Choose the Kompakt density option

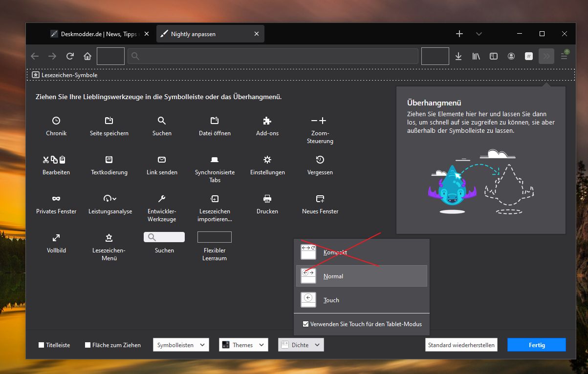pyautogui.click(x=362, y=252)
